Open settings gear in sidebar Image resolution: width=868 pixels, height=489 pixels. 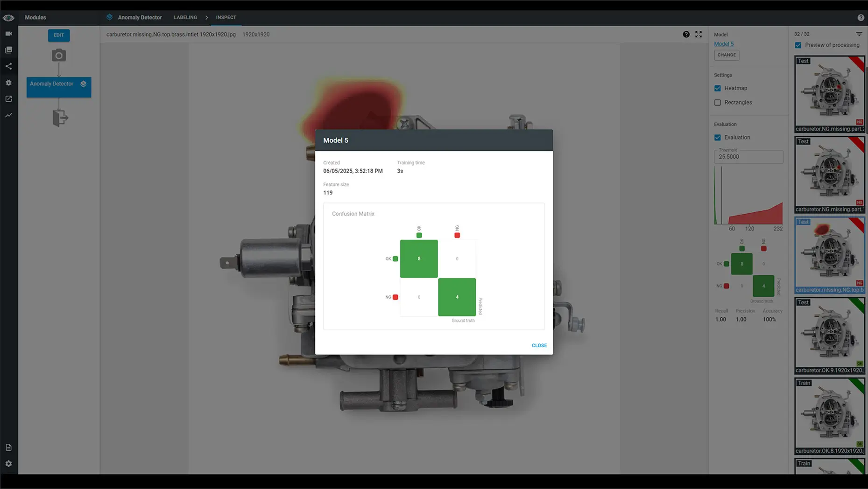tap(8, 464)
